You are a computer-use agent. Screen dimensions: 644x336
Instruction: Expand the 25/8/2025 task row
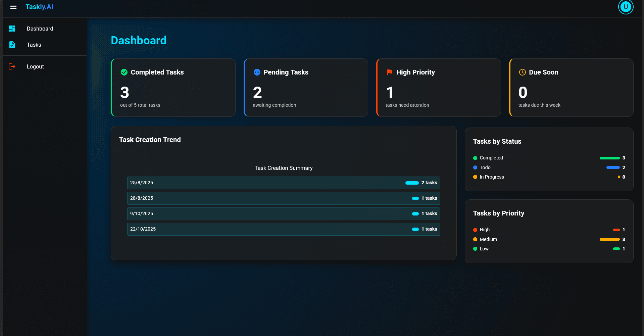[x=284, y=183]
